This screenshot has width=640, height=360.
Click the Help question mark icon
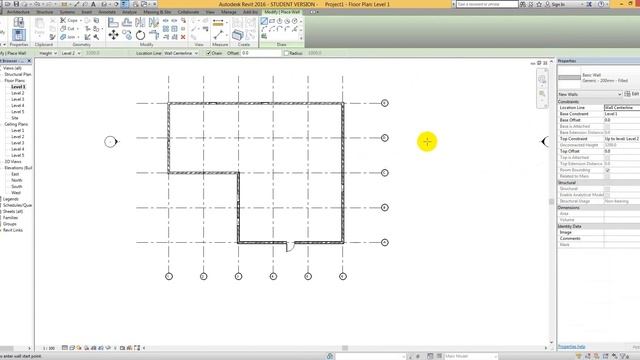coord(601,4)
